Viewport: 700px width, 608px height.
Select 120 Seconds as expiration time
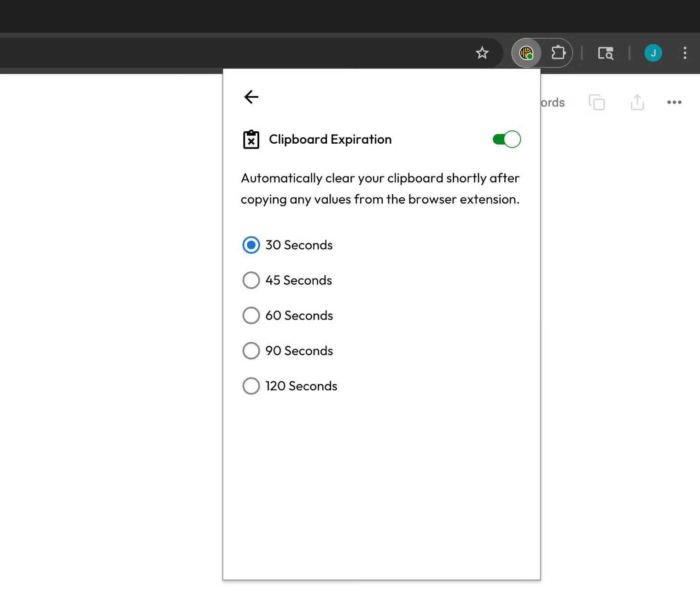click(251, 386)
